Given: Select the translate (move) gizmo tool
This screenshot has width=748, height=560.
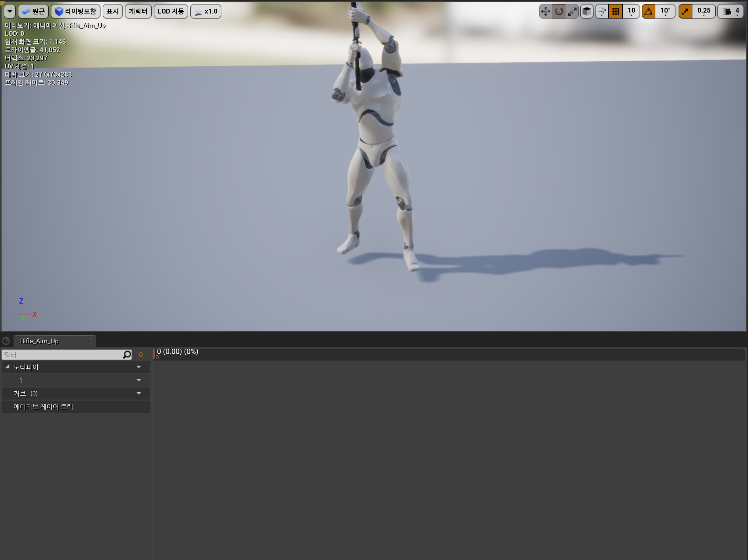Looking at the screenshot, I should click(546, 11).
